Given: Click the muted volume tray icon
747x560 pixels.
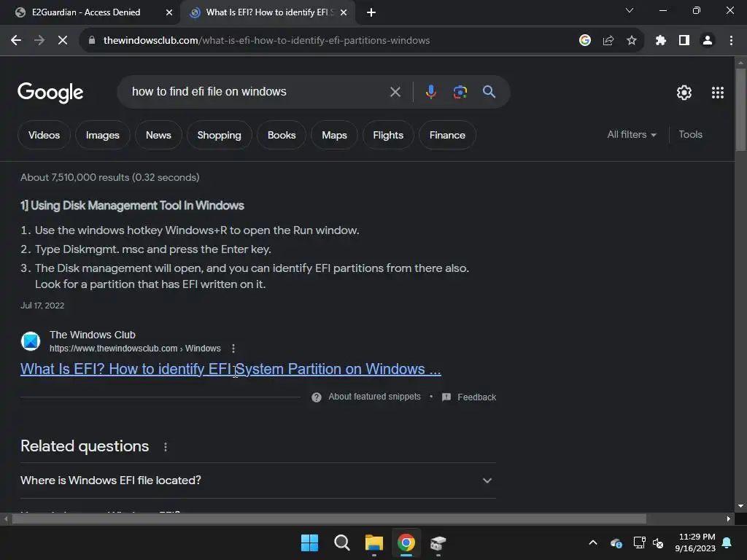Looking at the screenshot, I should point(658,542).
